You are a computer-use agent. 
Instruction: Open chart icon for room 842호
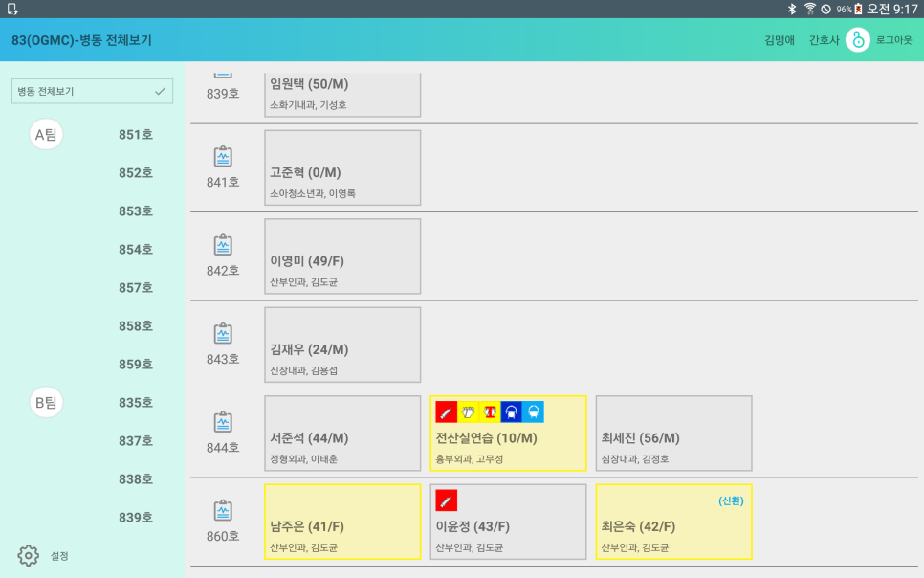(x=223, y=245)
